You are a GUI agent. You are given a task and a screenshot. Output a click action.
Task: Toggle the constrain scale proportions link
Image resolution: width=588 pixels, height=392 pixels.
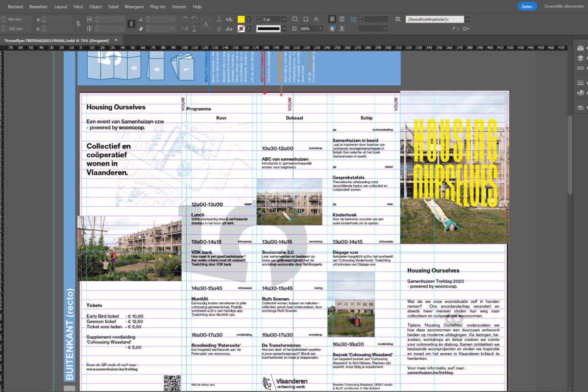click(131, 24)
